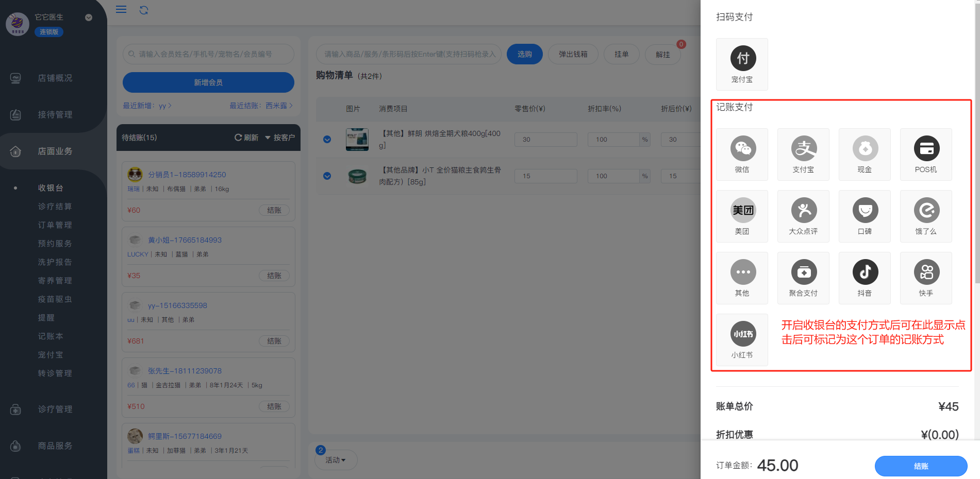Open 记账本 submenu item
This screenshot has height=479, width=980.
point(51,336)
